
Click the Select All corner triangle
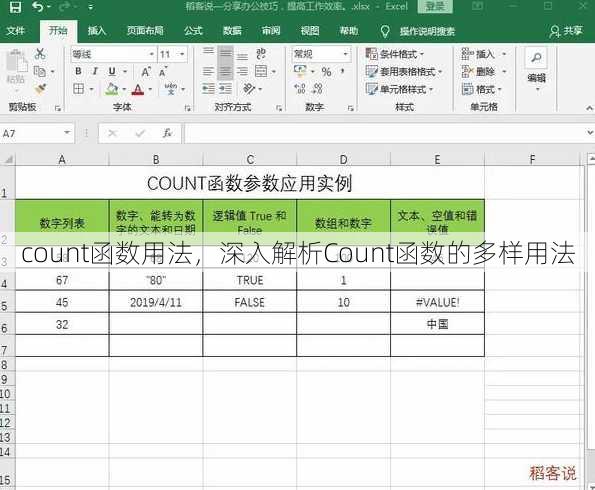click(x=8, y=159)
